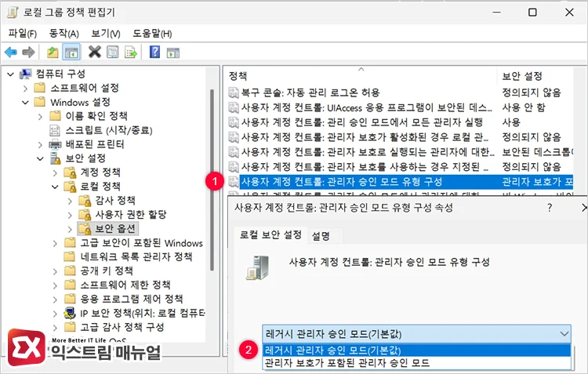Click the 소프트웨어 설정 folder icon
Screen dimensions: 588x374
click(39, 88)
